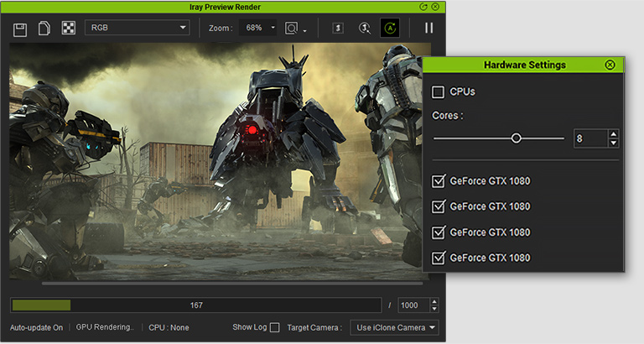
Task: Open the Use iClone Camera dropdown
Action: pyautogui.click(x=394, y=327)
